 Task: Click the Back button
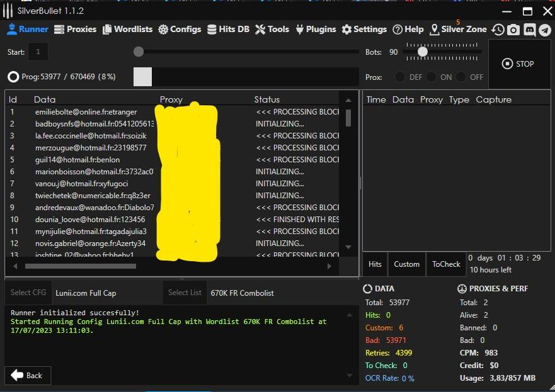[27, 376]
